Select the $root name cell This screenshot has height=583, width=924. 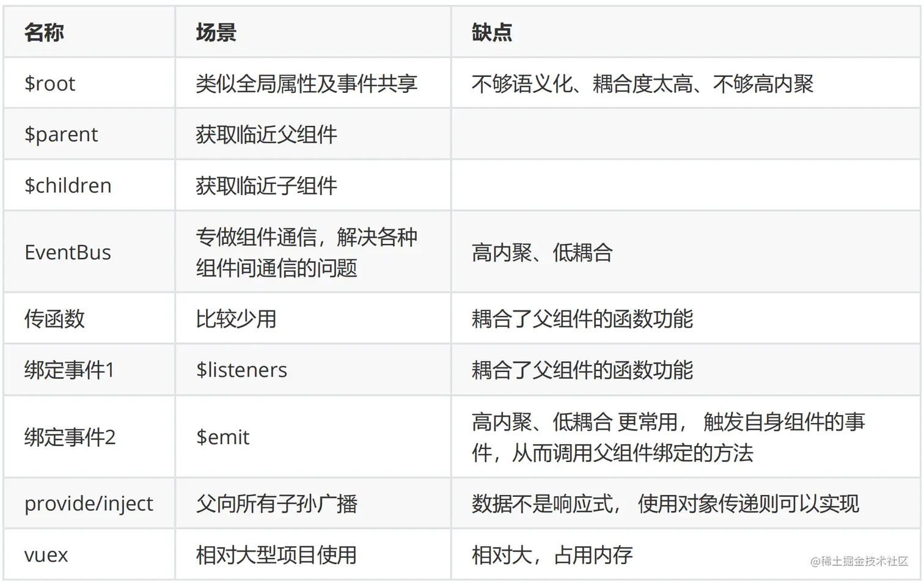coord(50,84)
